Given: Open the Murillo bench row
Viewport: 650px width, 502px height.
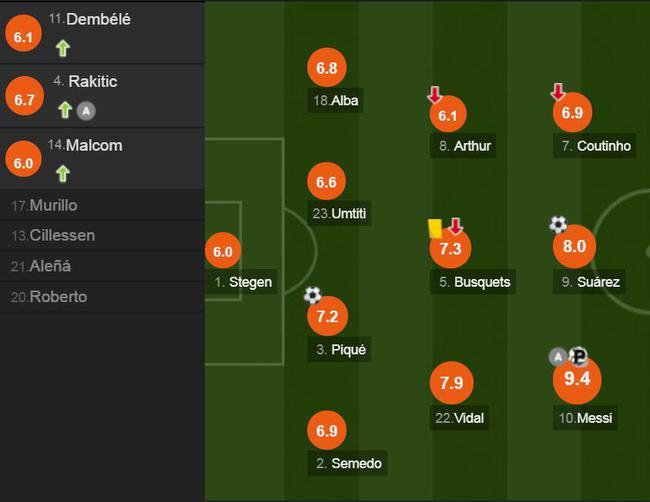Looking at the screenshot, I should pyautogui.click(x=102, y=205).
